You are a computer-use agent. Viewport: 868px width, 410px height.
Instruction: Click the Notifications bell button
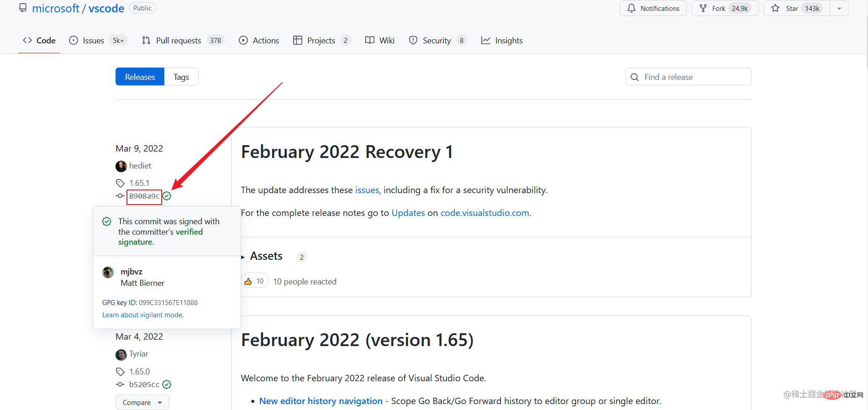[x=653, y=8]
